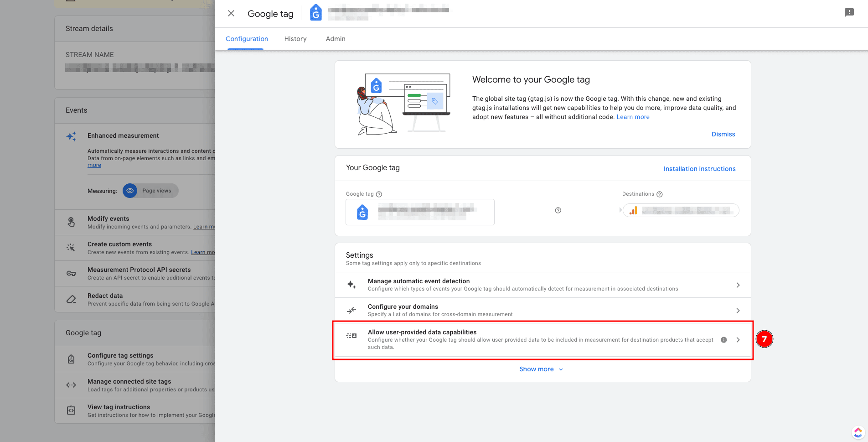Screen dimensions: 868x442
Task: Click the info icon on user-provided data row
Action: (723, 340)
